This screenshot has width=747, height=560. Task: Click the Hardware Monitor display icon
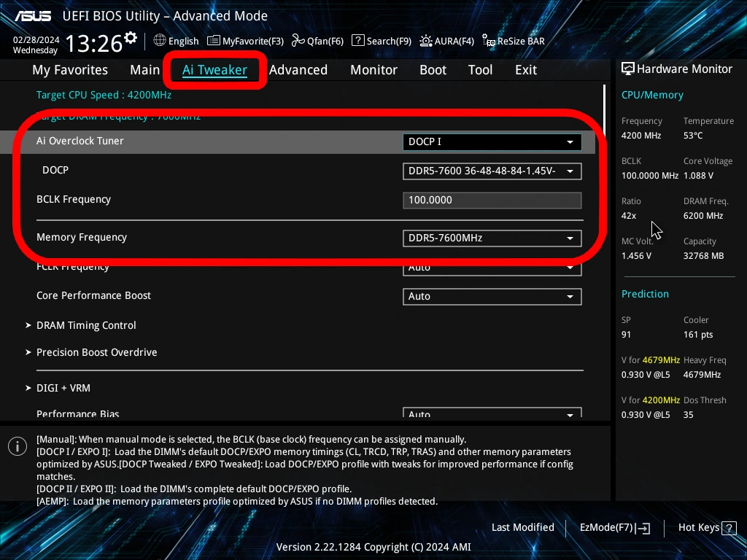(628, 69)
